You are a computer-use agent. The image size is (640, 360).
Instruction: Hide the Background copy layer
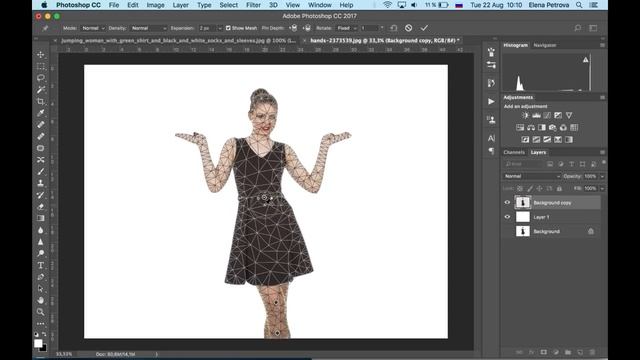click(x=507, y=202)
